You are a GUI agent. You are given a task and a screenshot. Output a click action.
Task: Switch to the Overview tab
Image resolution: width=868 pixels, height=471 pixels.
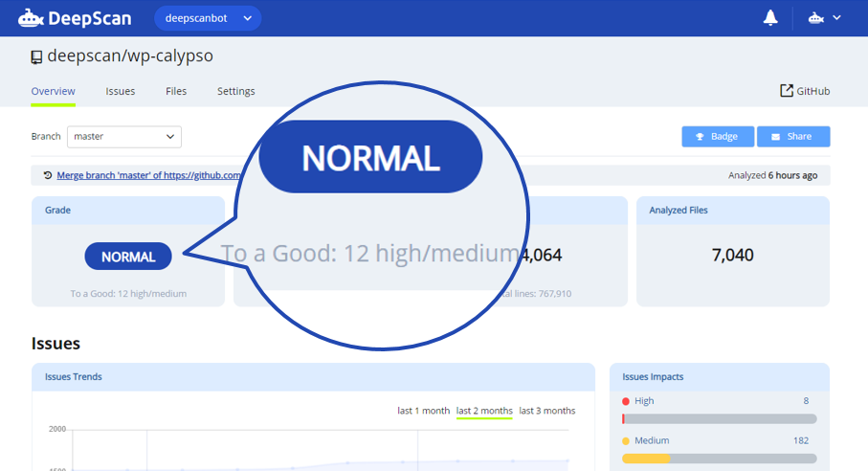[x=54, y=91]
